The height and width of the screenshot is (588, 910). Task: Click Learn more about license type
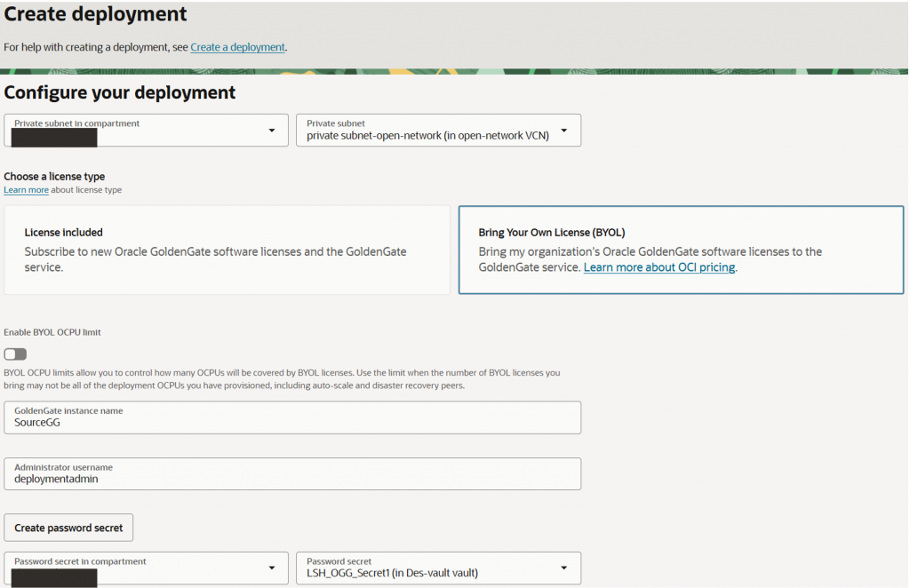point(26,188)
